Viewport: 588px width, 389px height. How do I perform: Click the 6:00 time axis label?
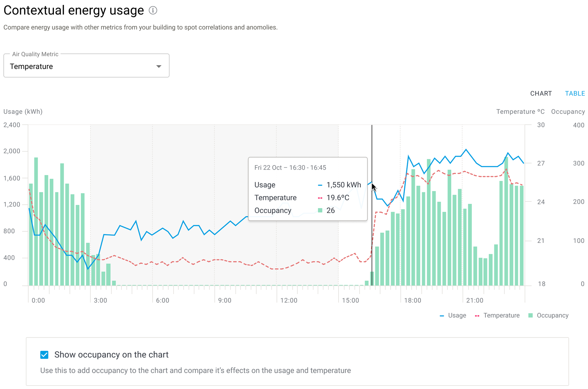[x=162, y=300]
